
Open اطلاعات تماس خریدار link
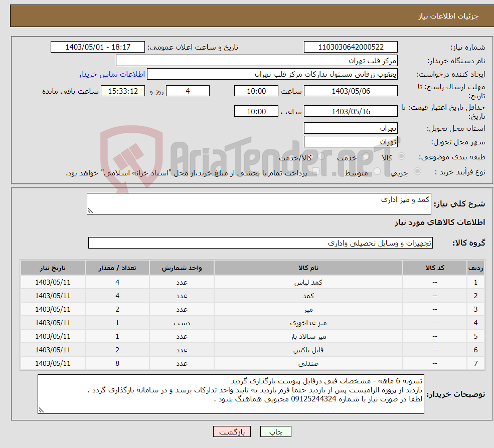pyautogui.click(x=111, y=74)
